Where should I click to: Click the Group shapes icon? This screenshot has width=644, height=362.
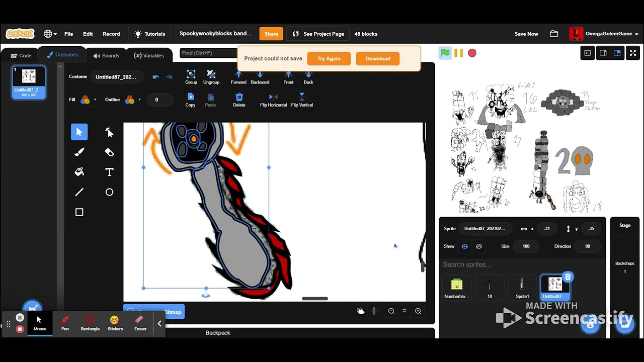click(x=191, y=74)
